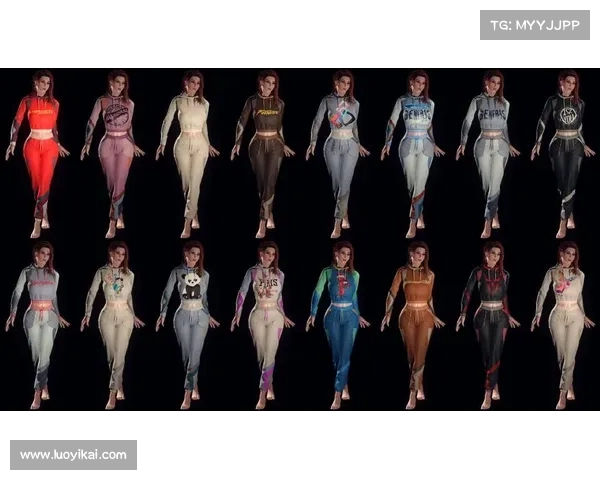The image size is (600, 480).
Task: Select the panda hoodie outfit figure
Action: click(187, 325)
